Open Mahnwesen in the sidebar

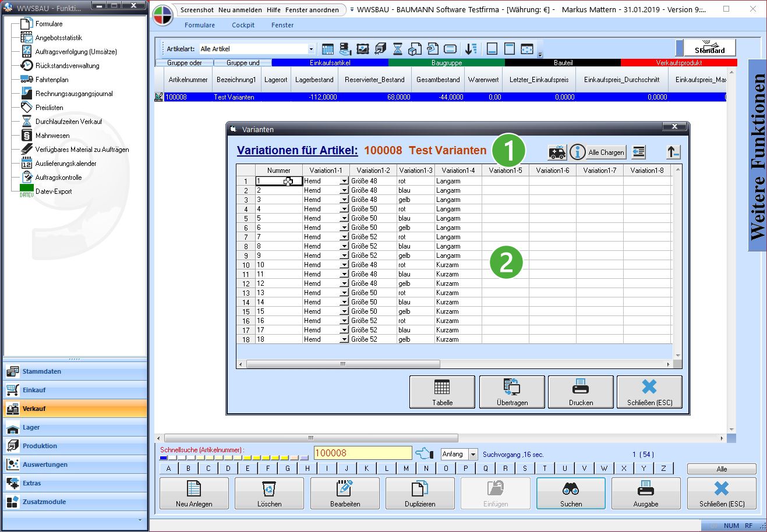52,136
